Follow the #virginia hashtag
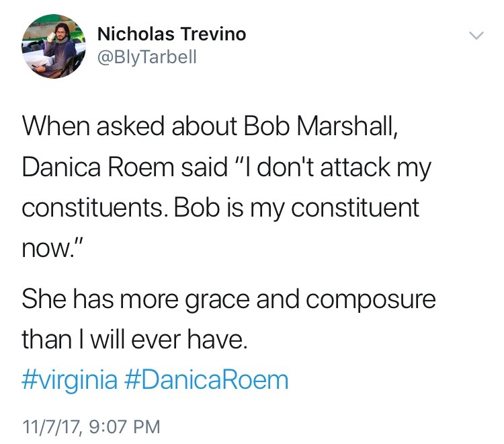Image resolution: width=504 pixels, height=444 pixels. (69, 380)
